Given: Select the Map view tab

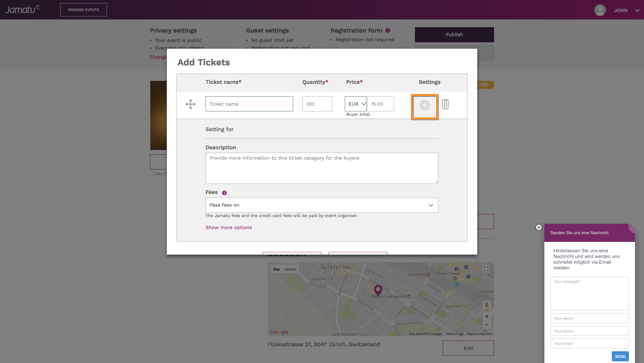Looking at the screenshot, I should [x=276, y=269].
